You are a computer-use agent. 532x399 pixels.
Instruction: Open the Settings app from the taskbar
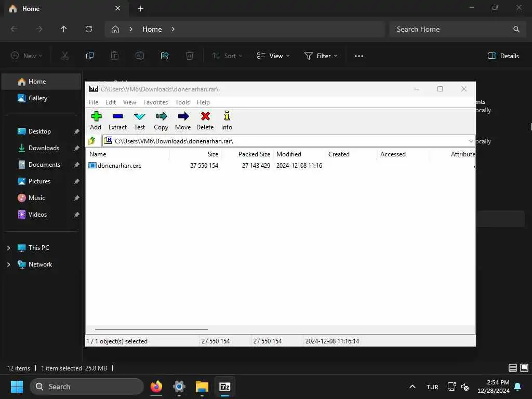pos(179,387)
